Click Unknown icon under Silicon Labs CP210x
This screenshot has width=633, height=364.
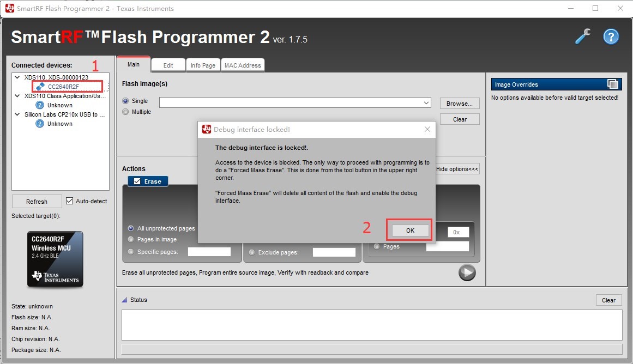coord(40,124)
